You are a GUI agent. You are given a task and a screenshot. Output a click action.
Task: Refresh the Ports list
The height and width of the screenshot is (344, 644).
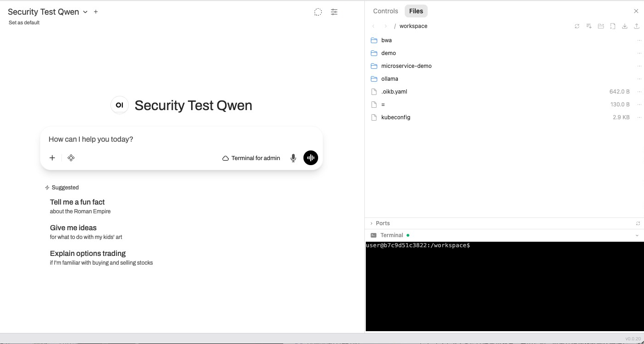(x=638, y=223)
